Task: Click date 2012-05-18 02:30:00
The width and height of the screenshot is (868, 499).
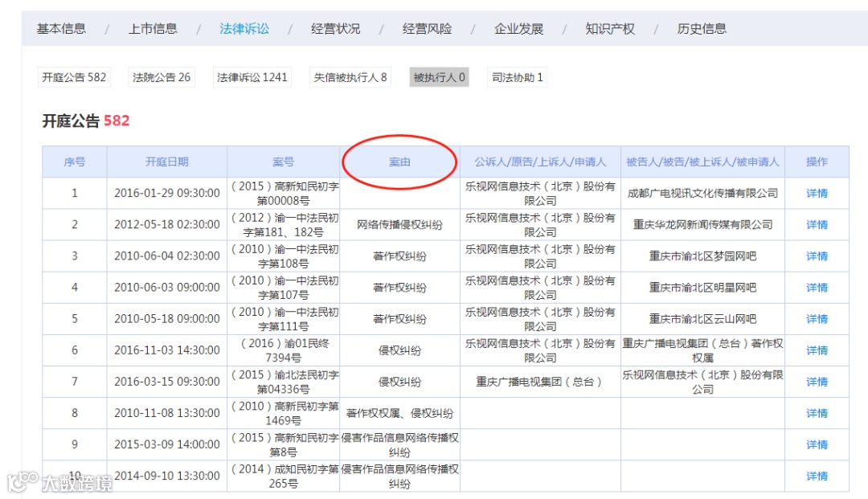Action: pos(166,225)
